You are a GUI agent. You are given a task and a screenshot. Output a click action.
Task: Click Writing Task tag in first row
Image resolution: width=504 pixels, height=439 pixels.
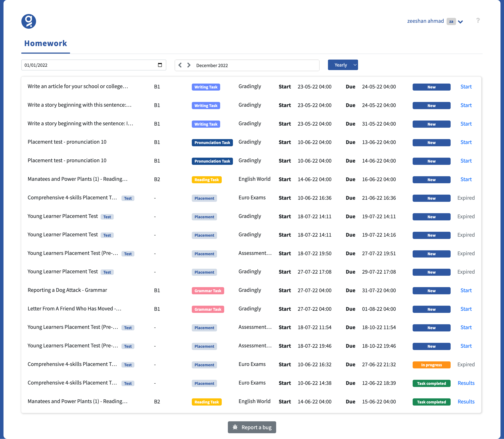[206, 87]
